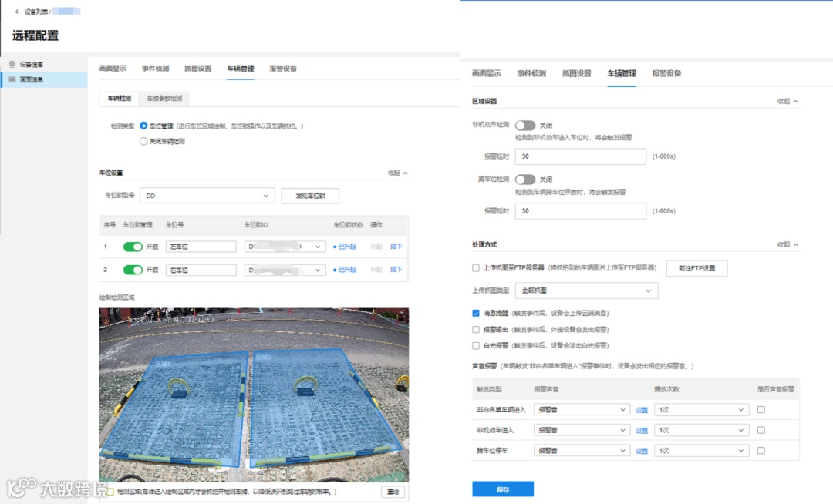Click the 报警延时 field under 非机动车检测
This screenshot has height=504, width=833.
581,156
